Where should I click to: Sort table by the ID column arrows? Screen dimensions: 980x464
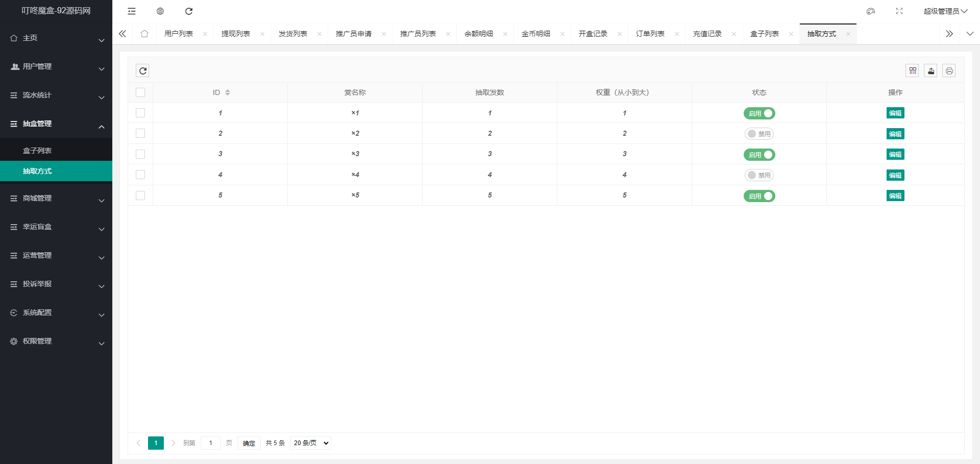(228, 92)
